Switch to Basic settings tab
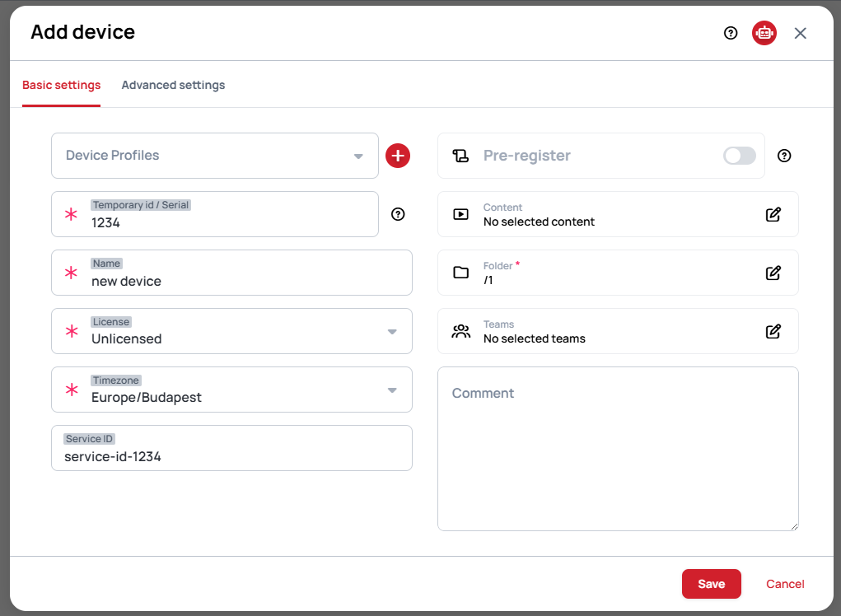The height and width of the screenshot is (616, 841). (x=62, y=86)
